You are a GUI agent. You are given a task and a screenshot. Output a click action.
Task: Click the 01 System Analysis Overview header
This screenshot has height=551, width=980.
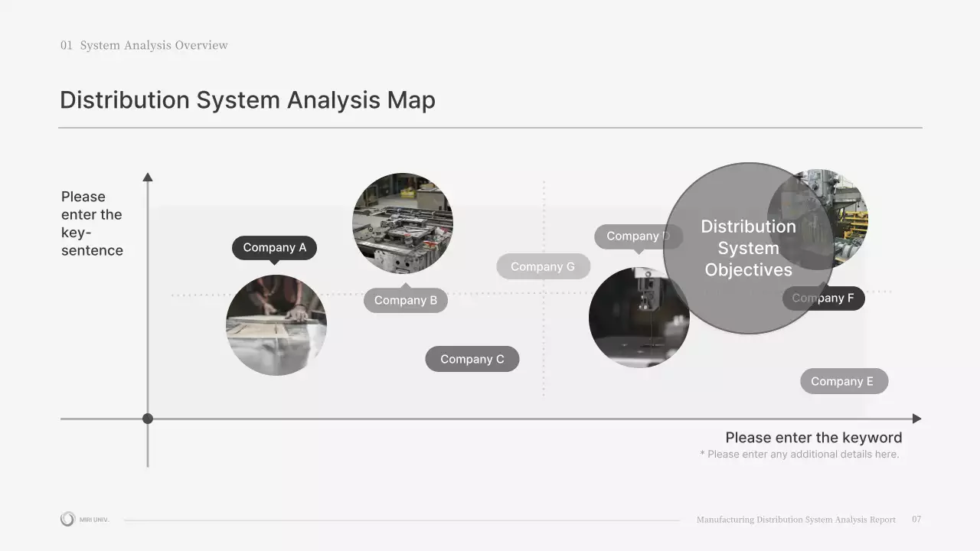click(143, 45)
